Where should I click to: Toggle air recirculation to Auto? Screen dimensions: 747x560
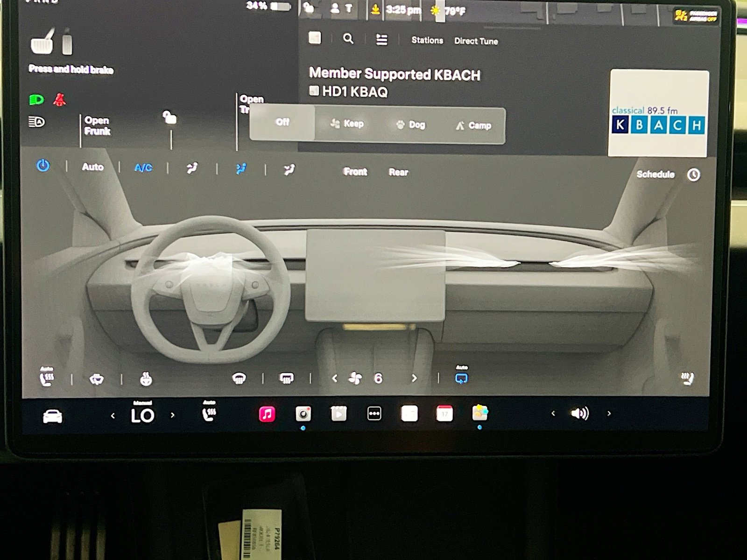[x=461, y=378]
